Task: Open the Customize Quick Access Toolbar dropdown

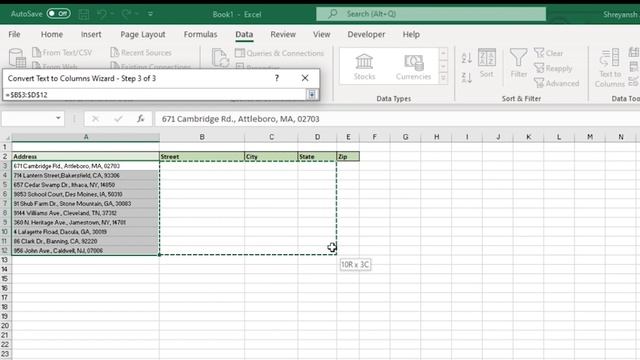Action: (150, 14)
